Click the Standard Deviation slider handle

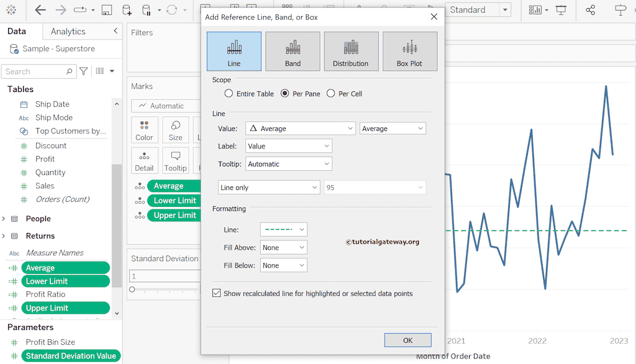132,289
